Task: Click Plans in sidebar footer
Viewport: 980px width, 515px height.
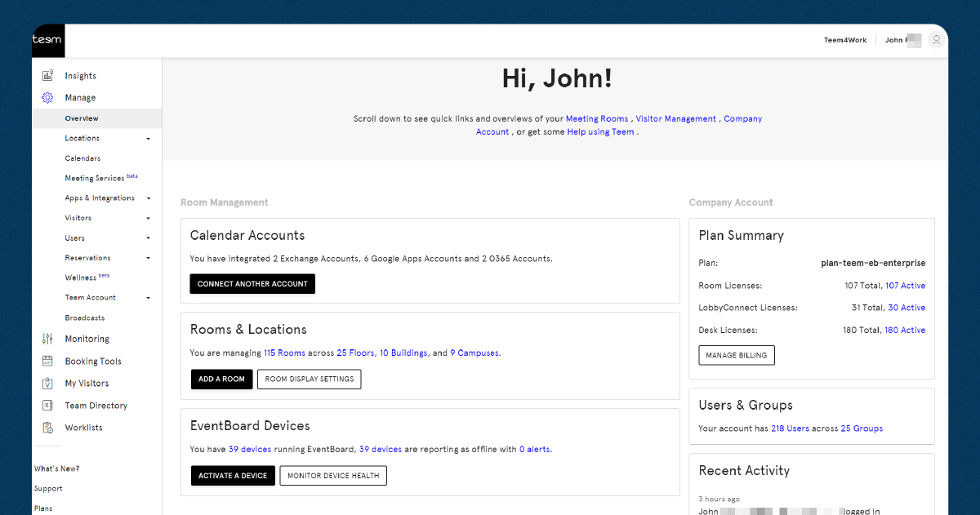Action: (43, 508)
